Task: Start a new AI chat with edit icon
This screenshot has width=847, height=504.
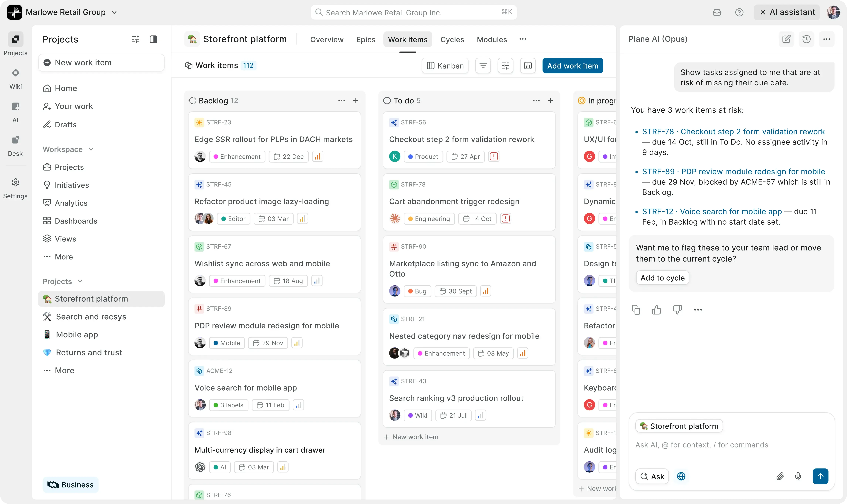Action: click(x=786, y=39)
